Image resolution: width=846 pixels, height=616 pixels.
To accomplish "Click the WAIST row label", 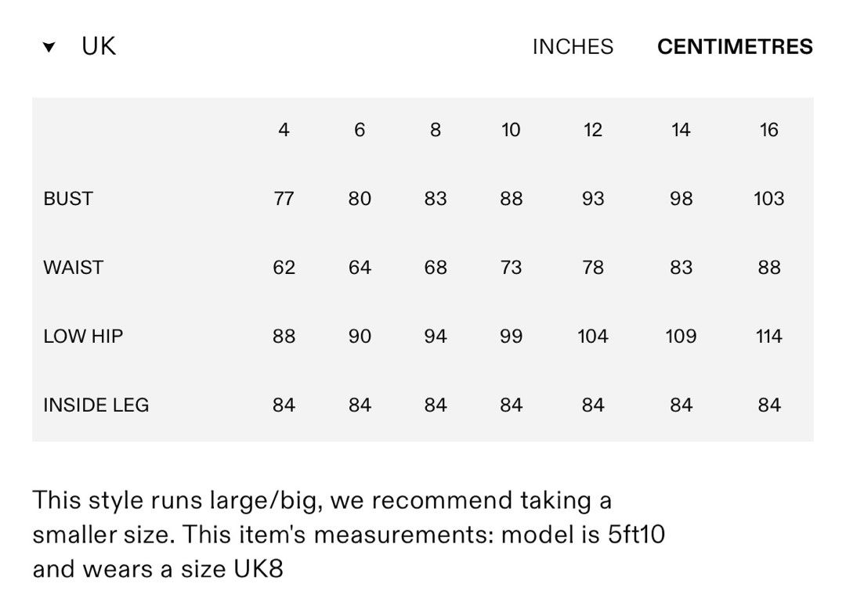I will point(74,268).
